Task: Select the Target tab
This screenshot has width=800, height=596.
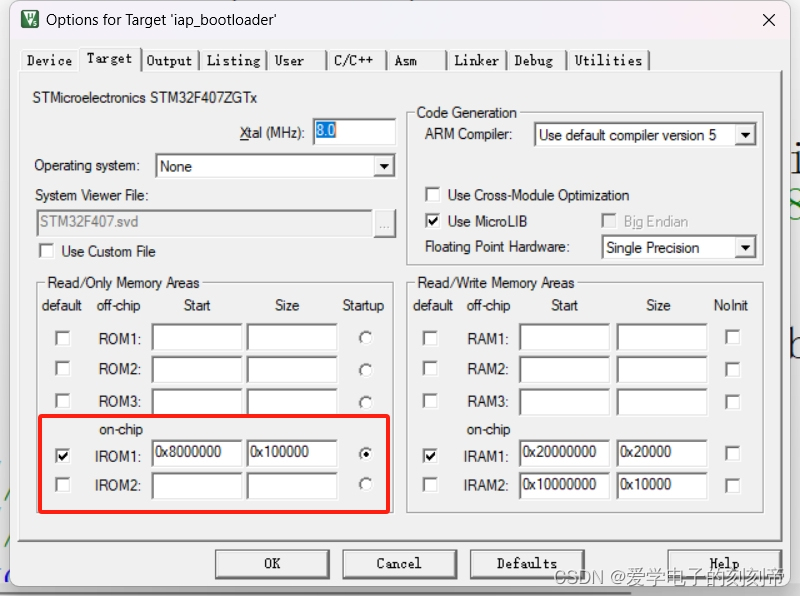Action: click(x=109, y=59)
